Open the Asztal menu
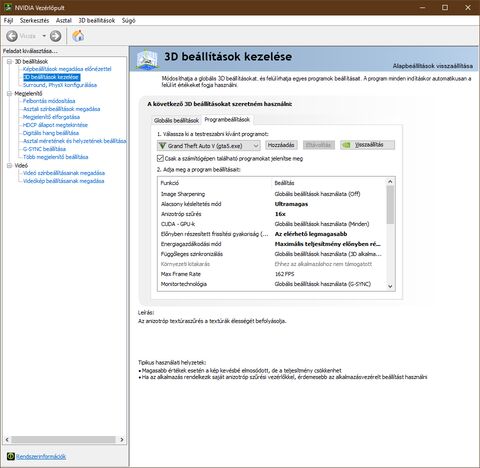Image resolution: width=480 pixels, height=468 pixels. pos(64,20)
